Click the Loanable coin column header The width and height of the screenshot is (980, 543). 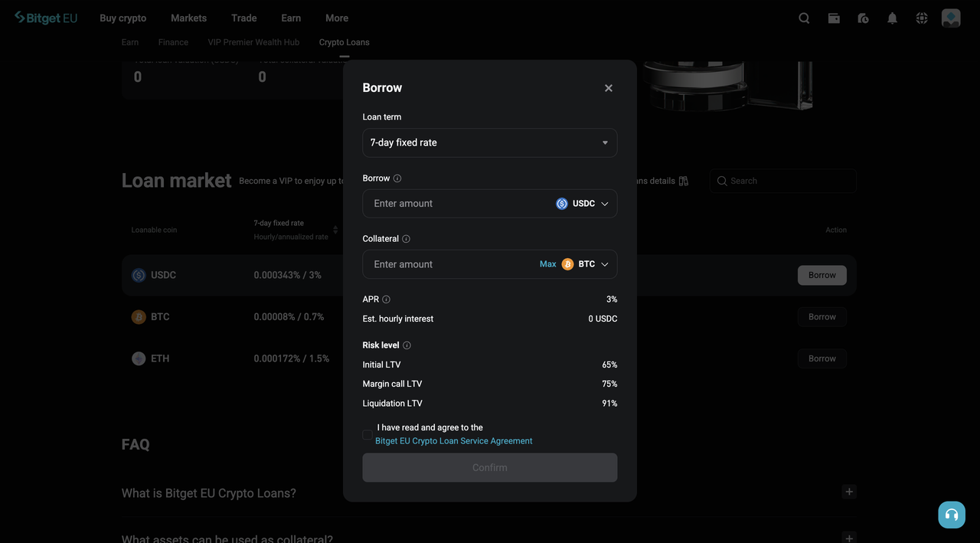(154, 230)
